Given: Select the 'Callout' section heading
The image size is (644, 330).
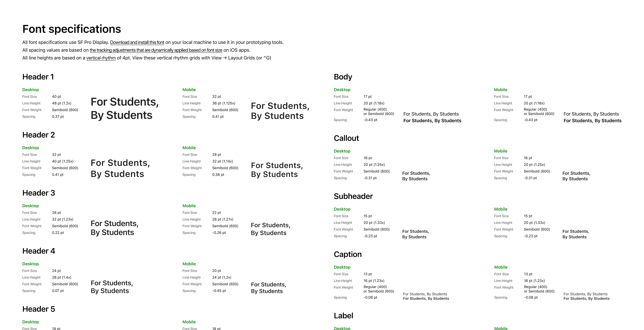Looking at the screenshot, I should (346, 138).
